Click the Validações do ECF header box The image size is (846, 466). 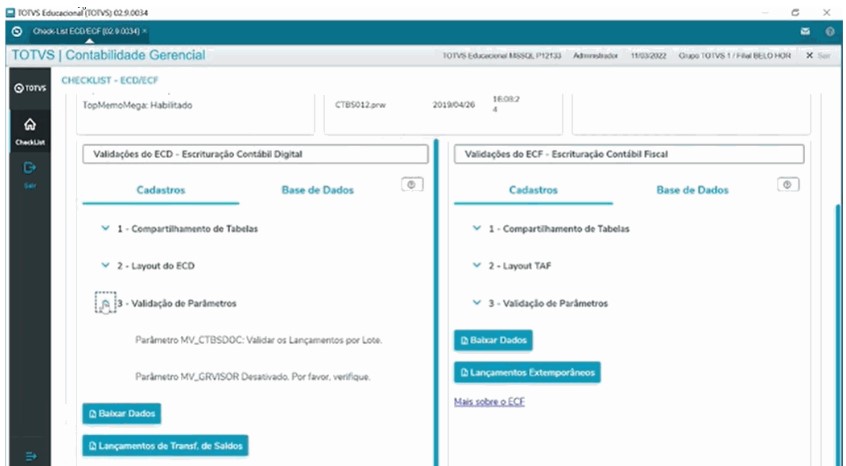(629, 154)
